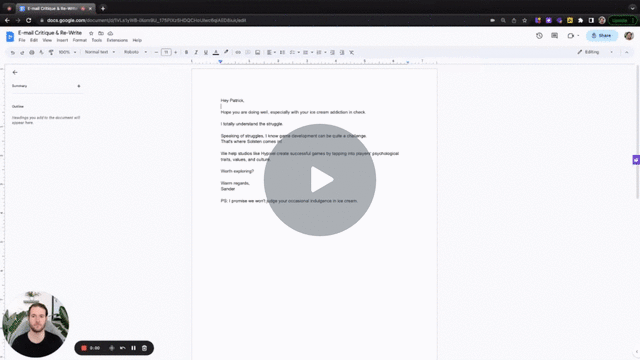Click the document title E-mail Critique & Re-Write

click(50, 33)
